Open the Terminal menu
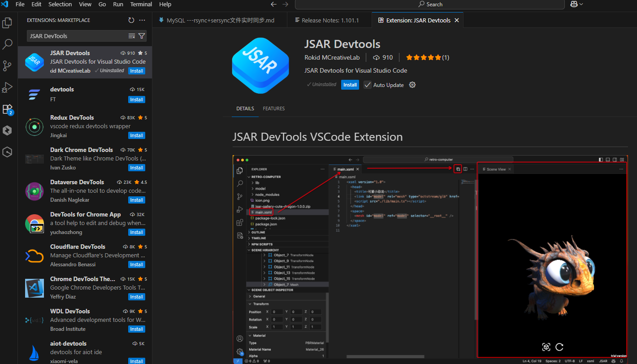 tap(141, 4)
